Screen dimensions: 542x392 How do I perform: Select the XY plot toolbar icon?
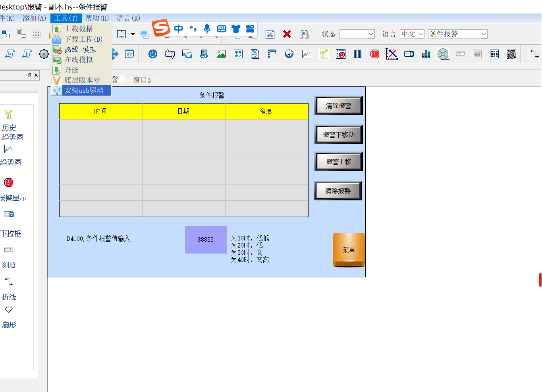[x=392, y=54]
